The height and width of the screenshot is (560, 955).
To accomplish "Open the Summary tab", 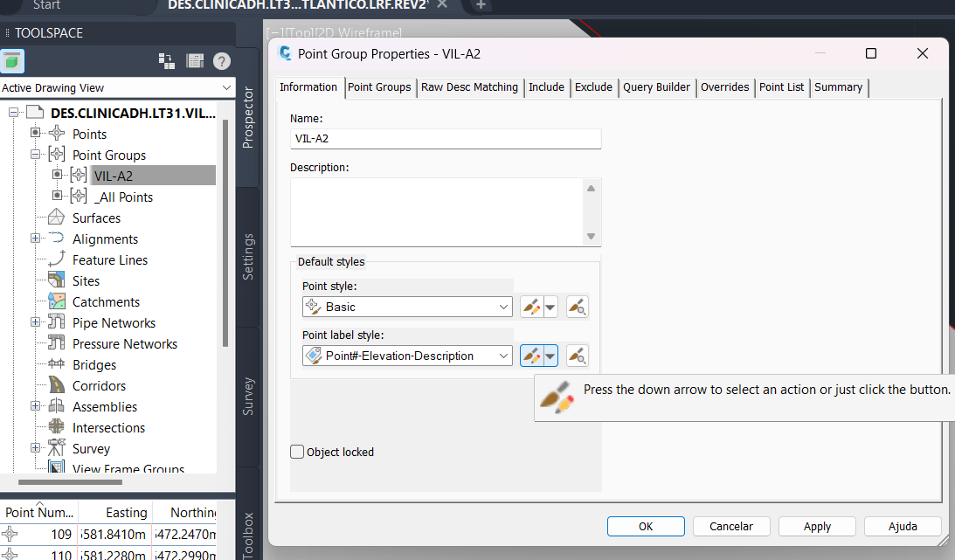I will (838, 87).
